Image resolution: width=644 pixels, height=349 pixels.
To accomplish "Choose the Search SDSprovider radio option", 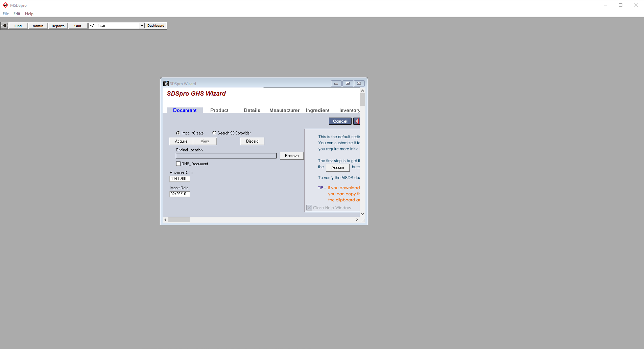I will coord(214,133).
